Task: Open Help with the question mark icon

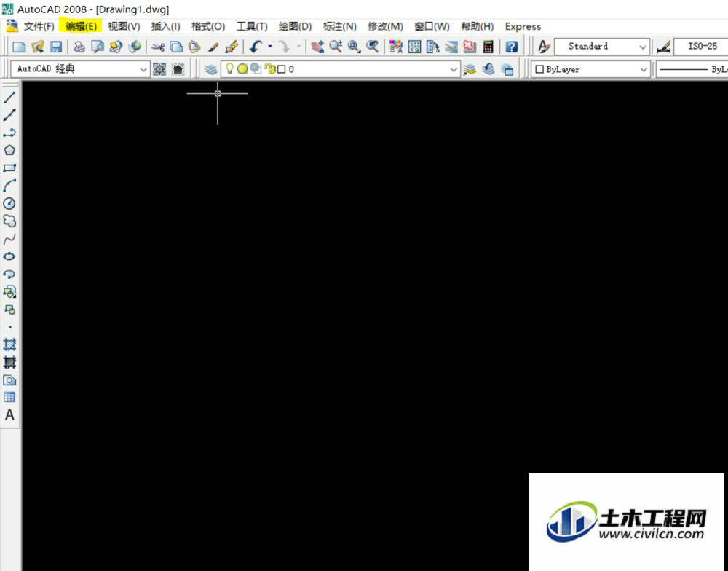Action: (512, 47)
